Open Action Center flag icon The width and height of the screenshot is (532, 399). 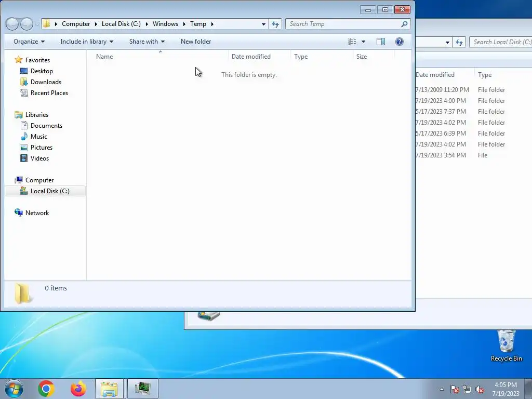454,389
